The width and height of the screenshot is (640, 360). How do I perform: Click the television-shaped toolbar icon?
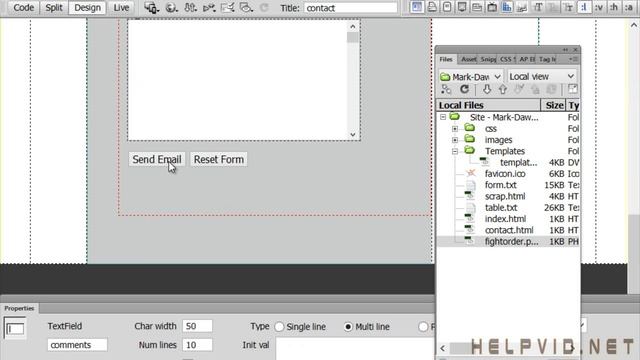point(492,7)
